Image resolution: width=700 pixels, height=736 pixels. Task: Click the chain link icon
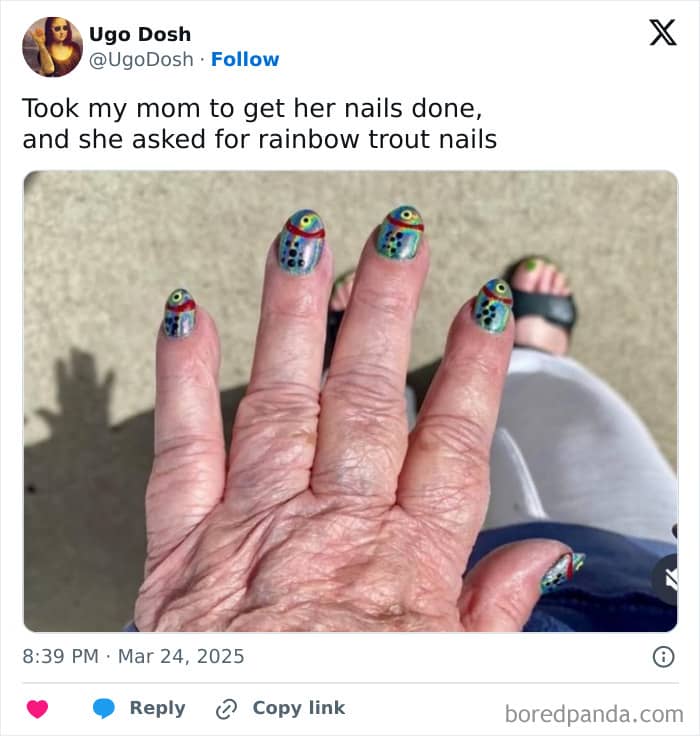point(226,709)
